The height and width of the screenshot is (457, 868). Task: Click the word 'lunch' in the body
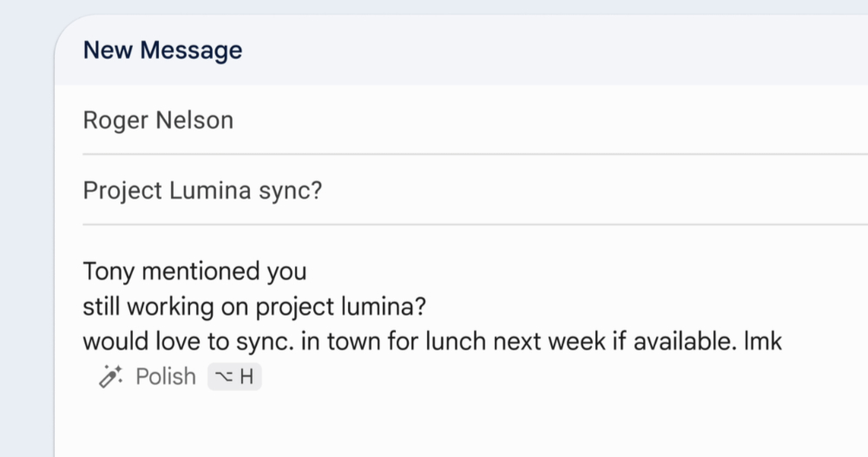coord(456,342)
